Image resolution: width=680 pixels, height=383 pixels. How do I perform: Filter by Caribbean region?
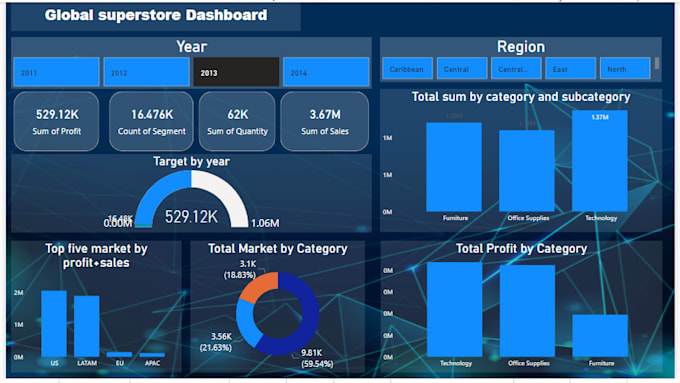407,69
